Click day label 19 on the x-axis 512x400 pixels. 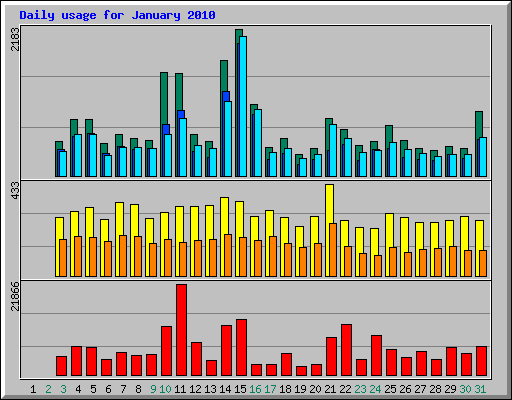pos(300,389)
